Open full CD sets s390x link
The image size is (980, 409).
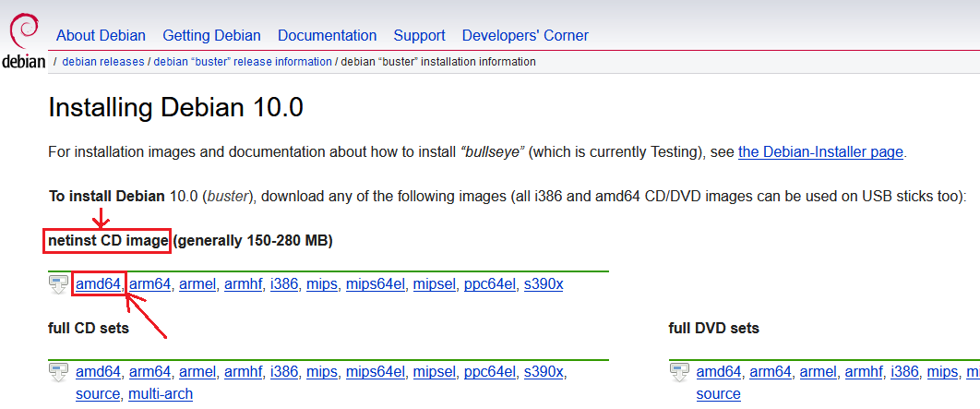pos(544,373)
